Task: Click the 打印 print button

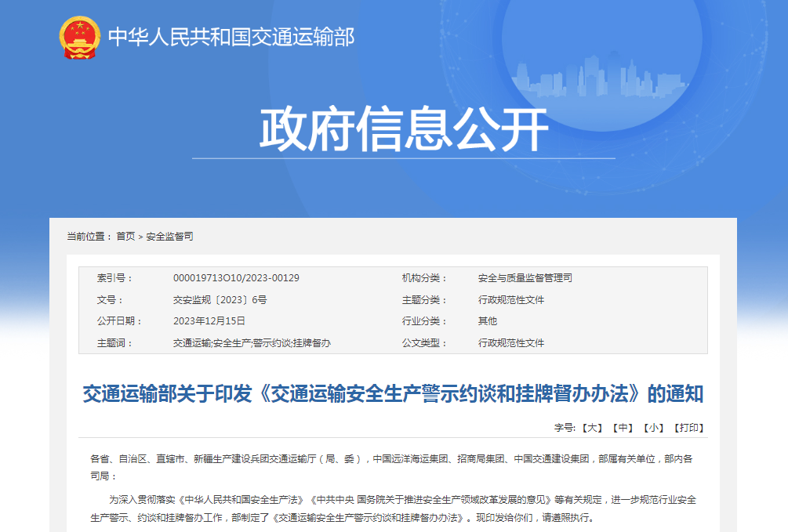Action: 688,428
